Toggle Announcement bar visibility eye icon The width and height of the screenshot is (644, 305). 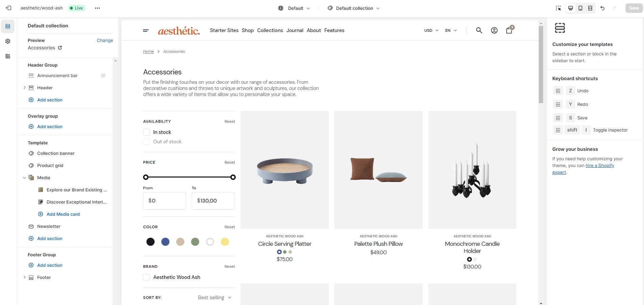[x=103, y=75]
